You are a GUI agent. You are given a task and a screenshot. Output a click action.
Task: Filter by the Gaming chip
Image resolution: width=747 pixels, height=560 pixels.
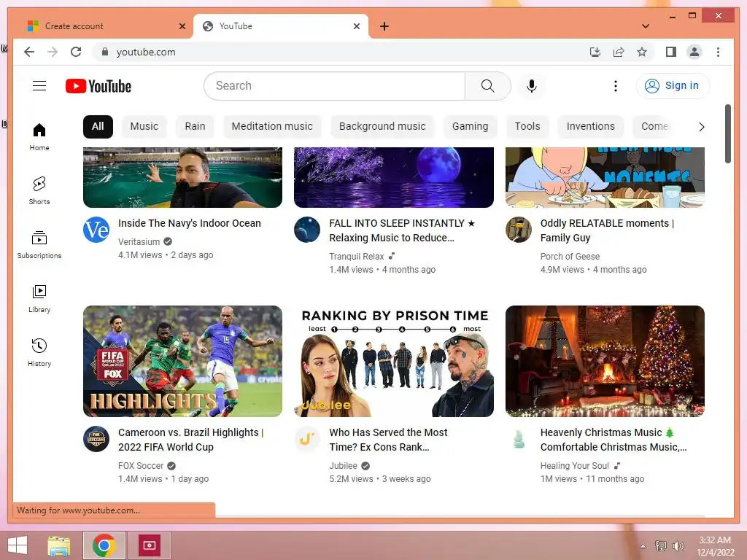pos(470,127)
